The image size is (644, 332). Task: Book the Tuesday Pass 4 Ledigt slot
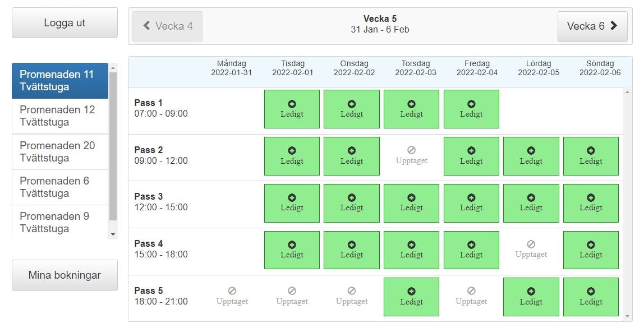(x=292, y=251)
